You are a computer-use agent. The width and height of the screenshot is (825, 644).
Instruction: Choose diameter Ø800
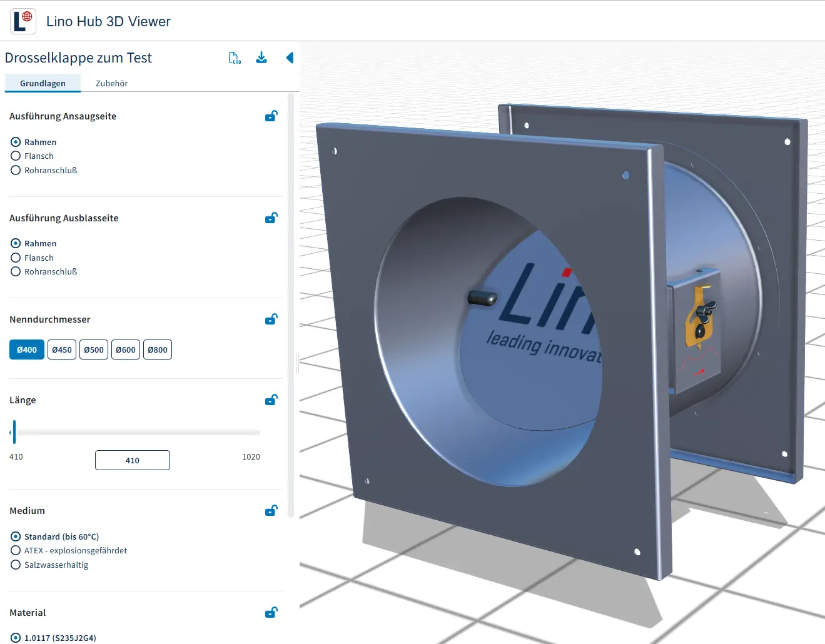pos(158,350)
